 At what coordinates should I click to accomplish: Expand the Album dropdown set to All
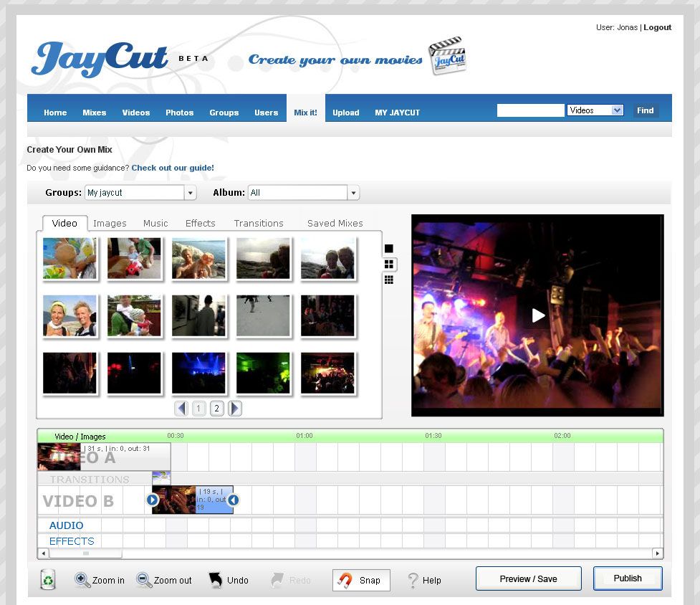353,192
